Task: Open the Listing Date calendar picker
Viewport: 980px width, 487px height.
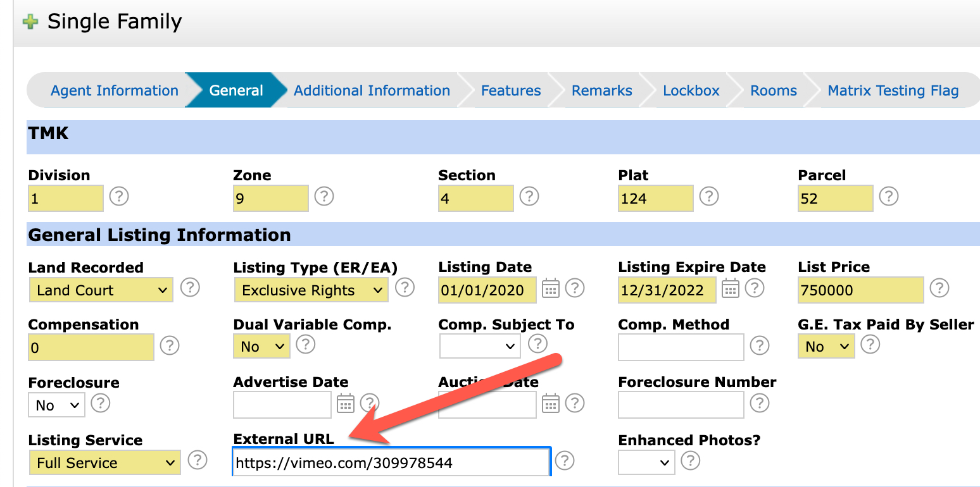Action: [x=551, y=290]
